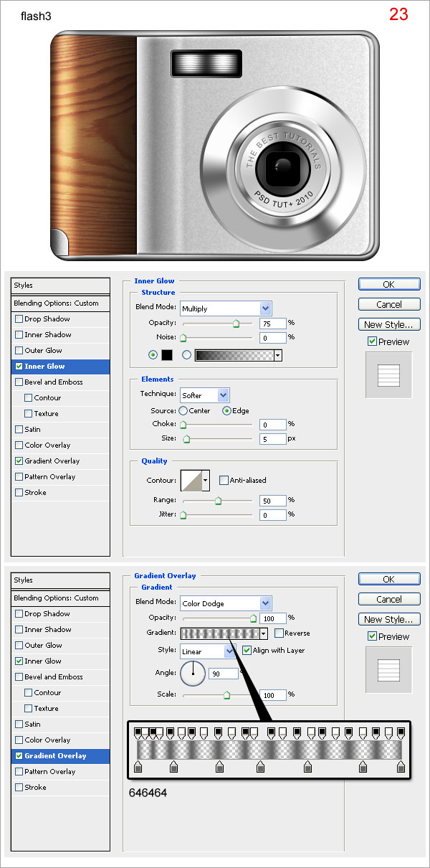The height and width of the screenshot is (868, 430).
Task: Adjust Range slider handle
Action: [218, 501]
